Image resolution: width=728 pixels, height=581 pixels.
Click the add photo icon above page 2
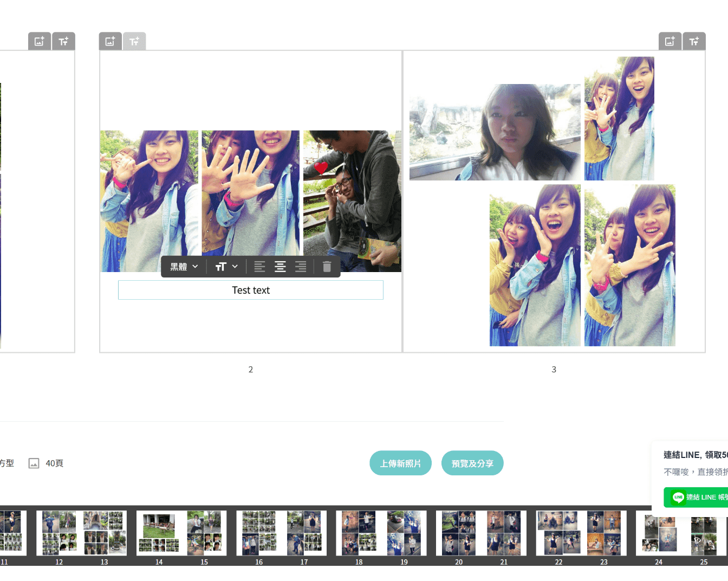coord(110,41)
